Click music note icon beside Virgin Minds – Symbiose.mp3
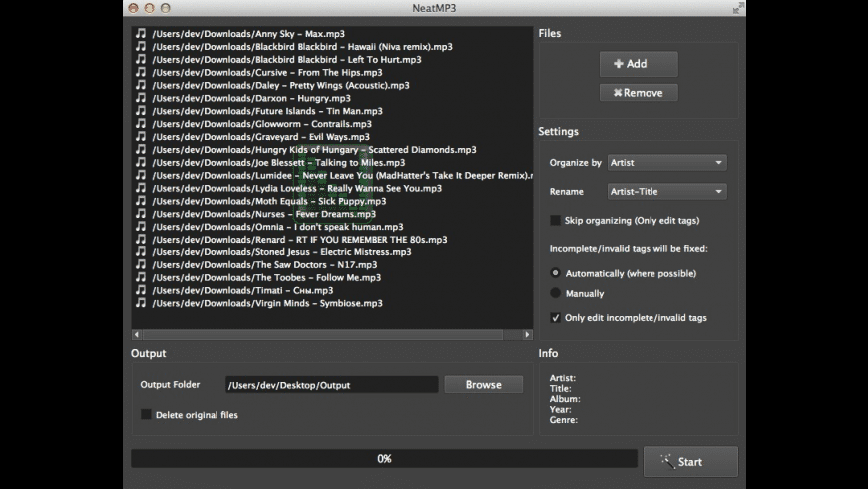Viewport: 868px width, 489px height. (x=141, y=302)
